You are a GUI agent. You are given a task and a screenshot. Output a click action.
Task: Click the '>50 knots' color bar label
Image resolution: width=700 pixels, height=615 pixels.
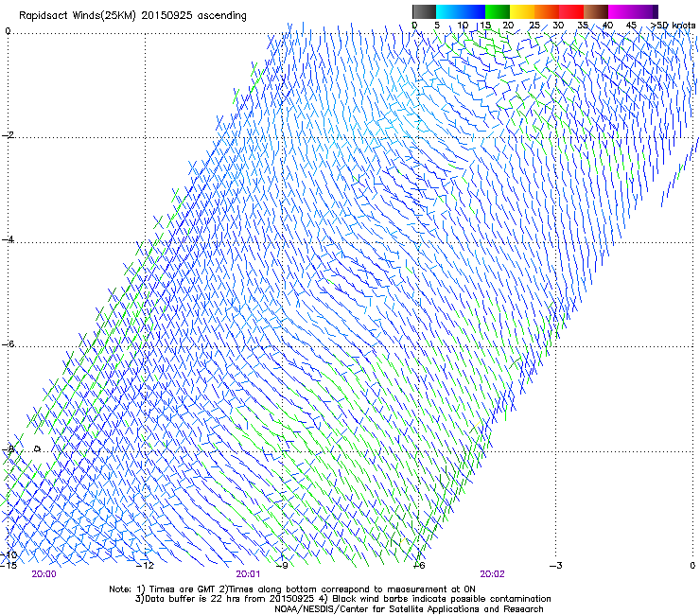tap(673, 26)
